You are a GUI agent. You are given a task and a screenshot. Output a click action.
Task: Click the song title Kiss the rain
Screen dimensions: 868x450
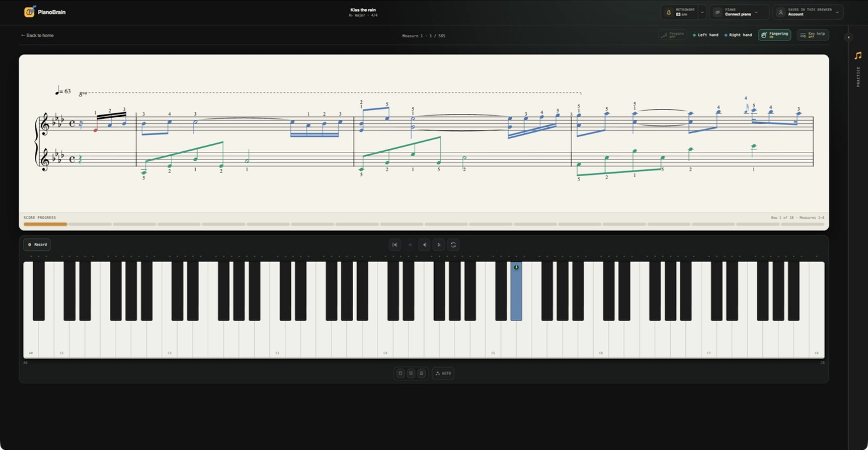click(x=363, y=10)
